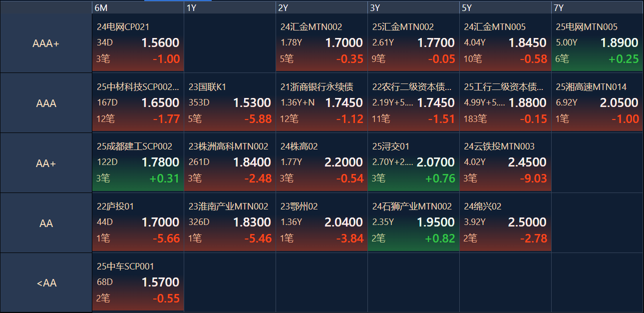The width and height of the screenshot is (644, 313).
Task: Click the 7Y column header
Action: point(597,7)
